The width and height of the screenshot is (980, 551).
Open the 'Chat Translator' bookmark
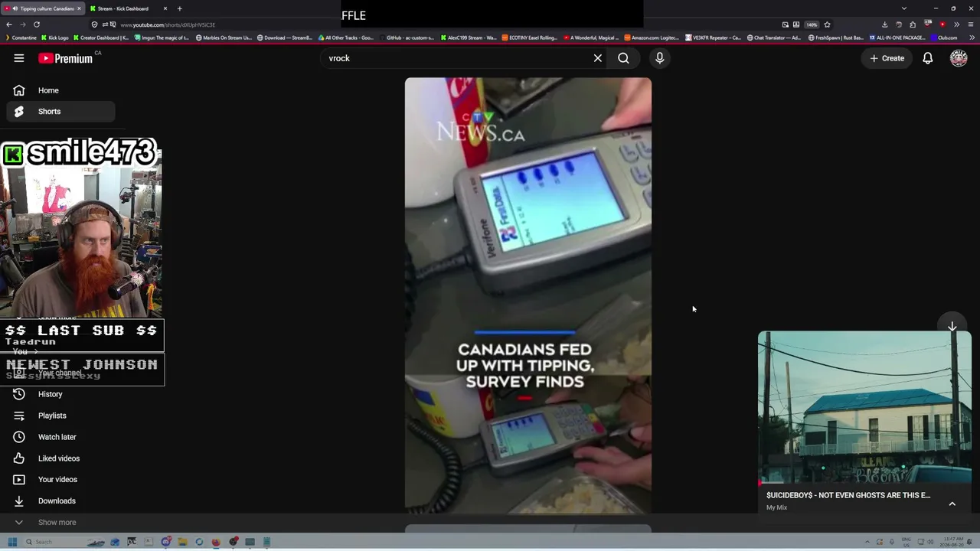click(x=774, y=37)
